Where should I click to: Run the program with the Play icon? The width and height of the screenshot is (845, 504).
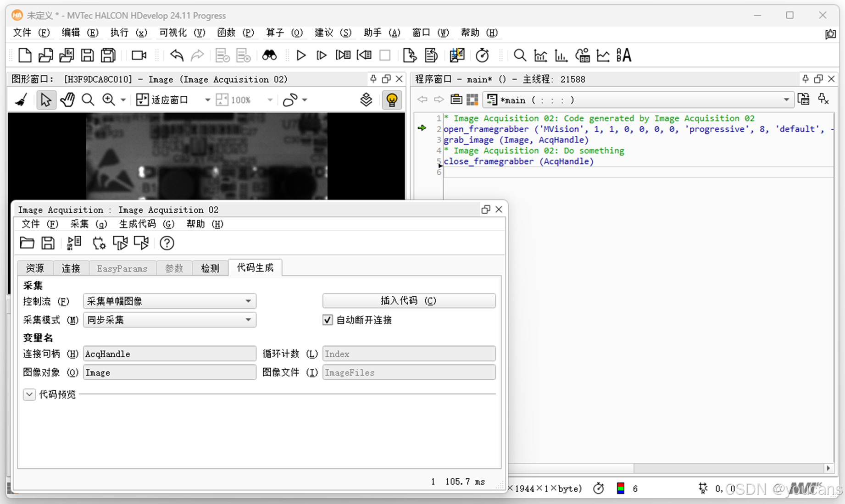tap(301, 55)
